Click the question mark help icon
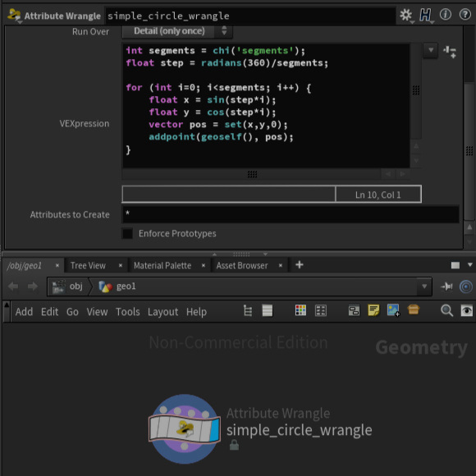This screenshot has height=476, width=476. (x=465, y=15)
